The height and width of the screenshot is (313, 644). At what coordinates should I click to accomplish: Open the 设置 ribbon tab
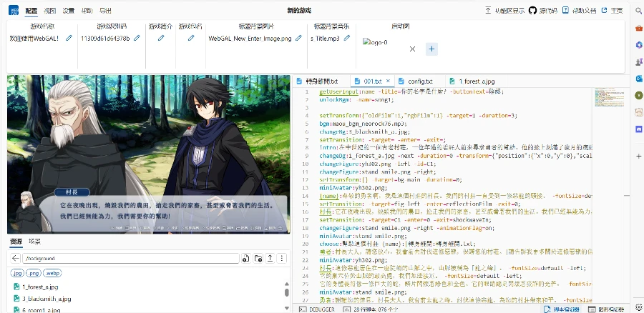[x=68, y=11]
